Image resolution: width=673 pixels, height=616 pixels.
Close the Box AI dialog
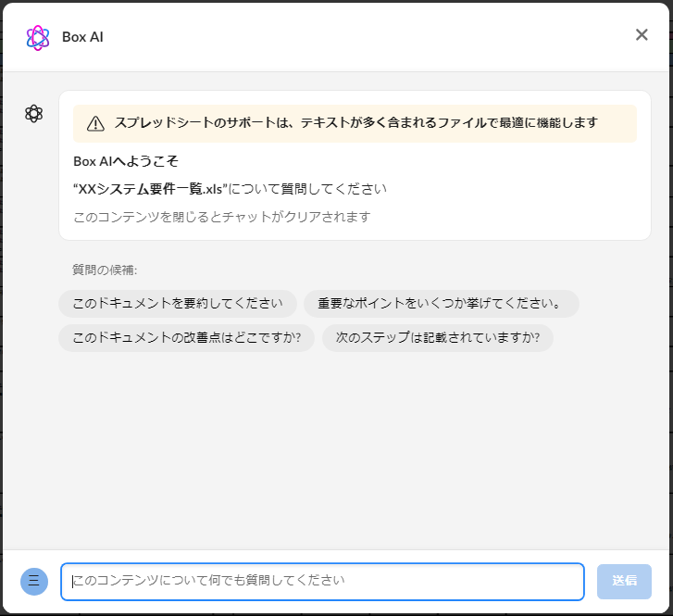click(x=642, y=35)
